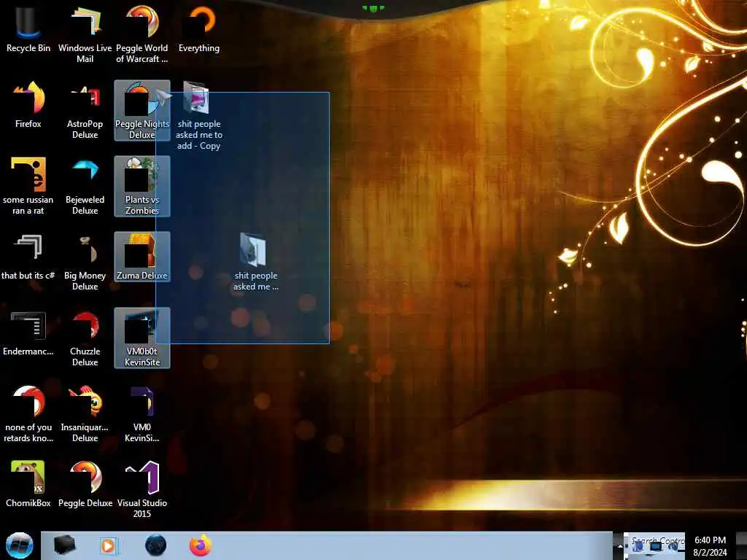Select Peggle Nights Deluxe icon
Viewport: 747px width, 560px height.
[x=142, y=111]
